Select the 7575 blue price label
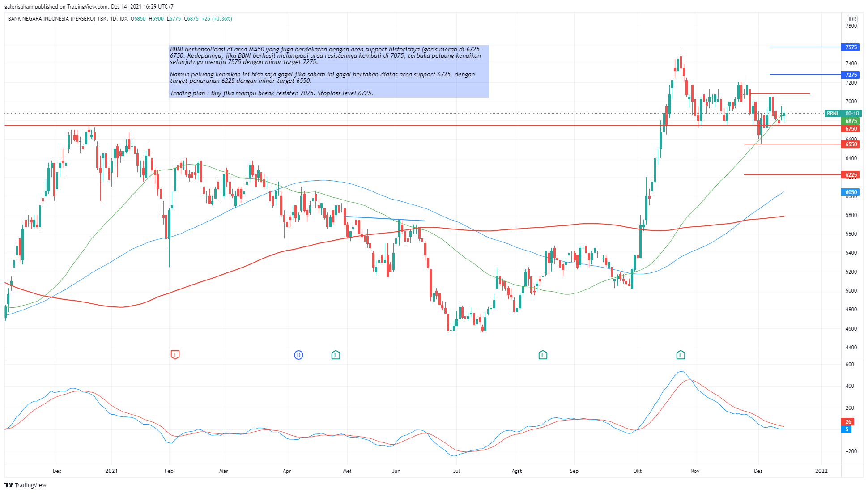 pyautogui.click(x=851, y=47)
